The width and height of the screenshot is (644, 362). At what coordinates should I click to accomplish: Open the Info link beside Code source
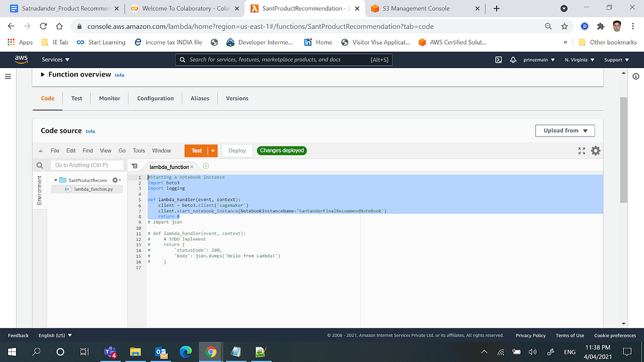pyautogui.click(x=90, y=132)
